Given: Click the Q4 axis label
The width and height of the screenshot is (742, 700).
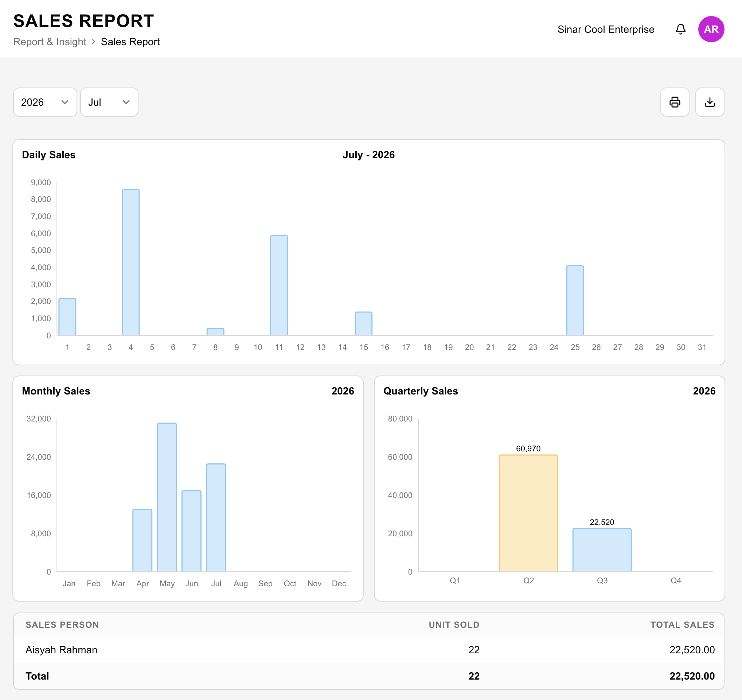Looking at the screenshot, I should pyautogui.click(x=676, y=580).
